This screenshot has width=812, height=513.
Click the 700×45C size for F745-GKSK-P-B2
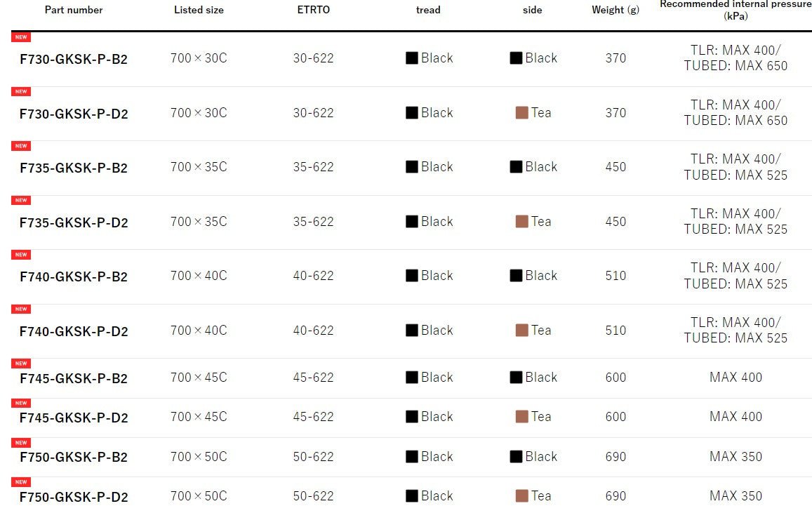pyautogui.click(x=199, y=378)
